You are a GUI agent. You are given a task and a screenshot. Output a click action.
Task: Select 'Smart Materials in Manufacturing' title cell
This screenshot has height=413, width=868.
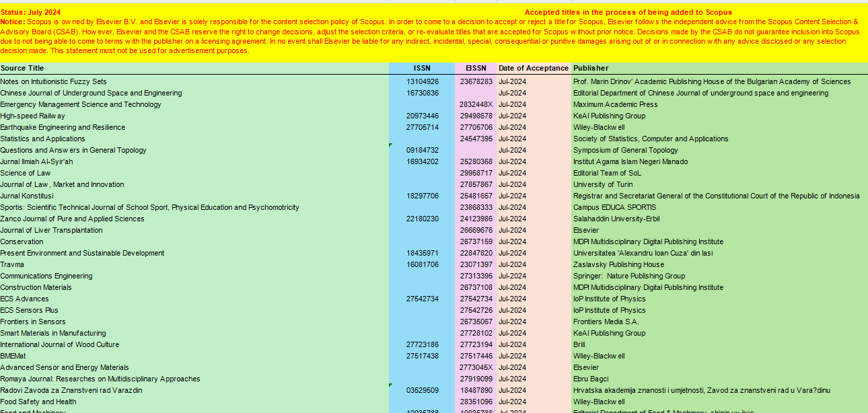click(x=194, y=333)
